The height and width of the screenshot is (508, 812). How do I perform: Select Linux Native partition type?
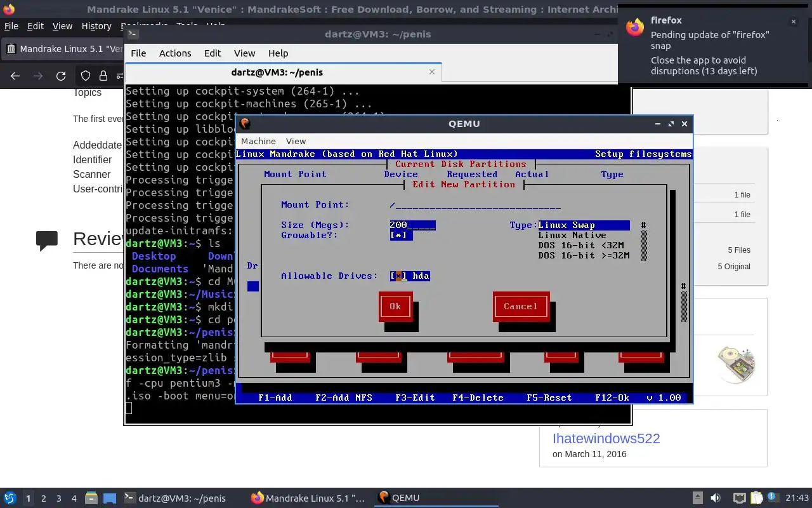(x=572, y=235)
